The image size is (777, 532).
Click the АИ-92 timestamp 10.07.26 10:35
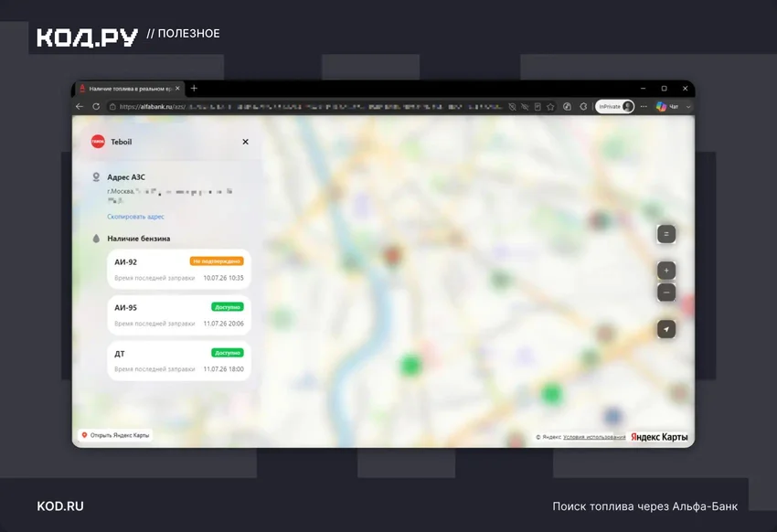pyautogui.click(x=223, y=278)
